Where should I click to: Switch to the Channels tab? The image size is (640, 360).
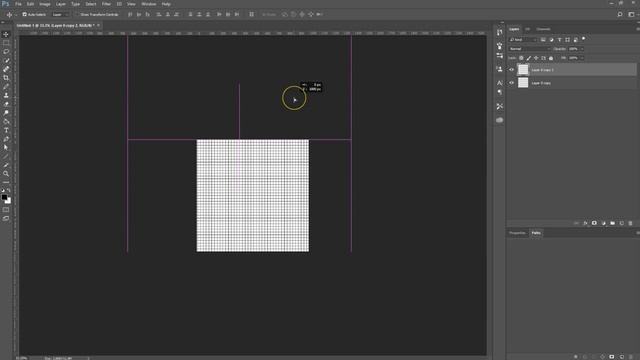point(543,29)
